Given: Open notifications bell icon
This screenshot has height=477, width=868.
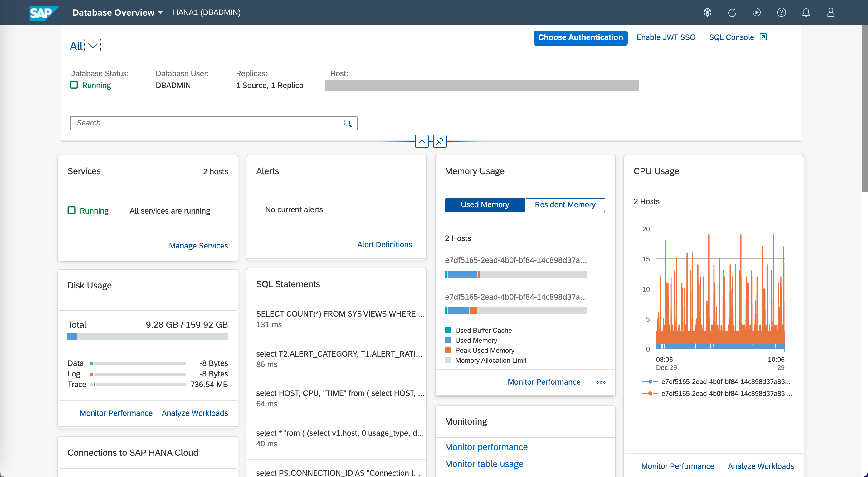Looking at the screenshot, I should 806,12.
